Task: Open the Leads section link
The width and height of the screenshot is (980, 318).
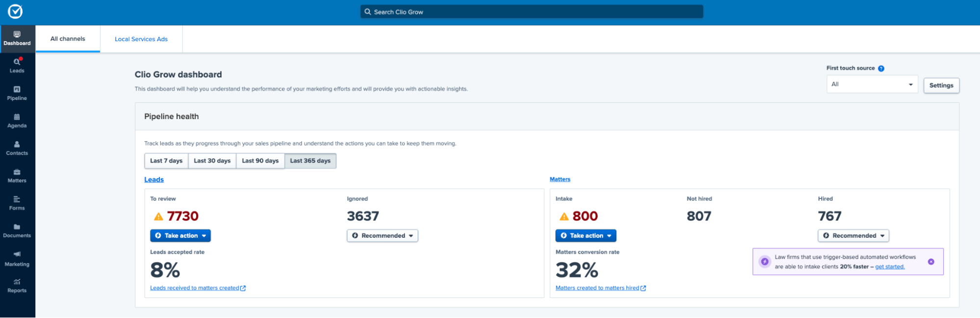Action: tap(154, 180)
